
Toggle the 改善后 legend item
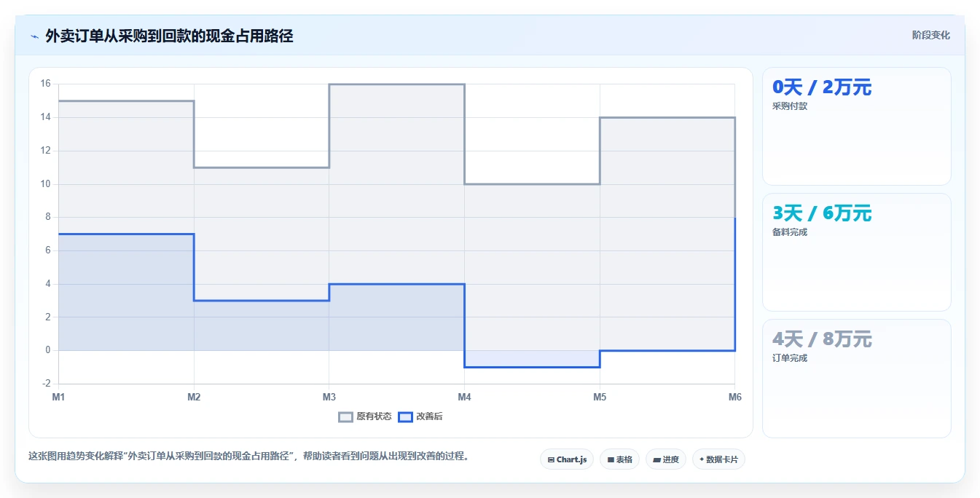(x=420, y=416)
